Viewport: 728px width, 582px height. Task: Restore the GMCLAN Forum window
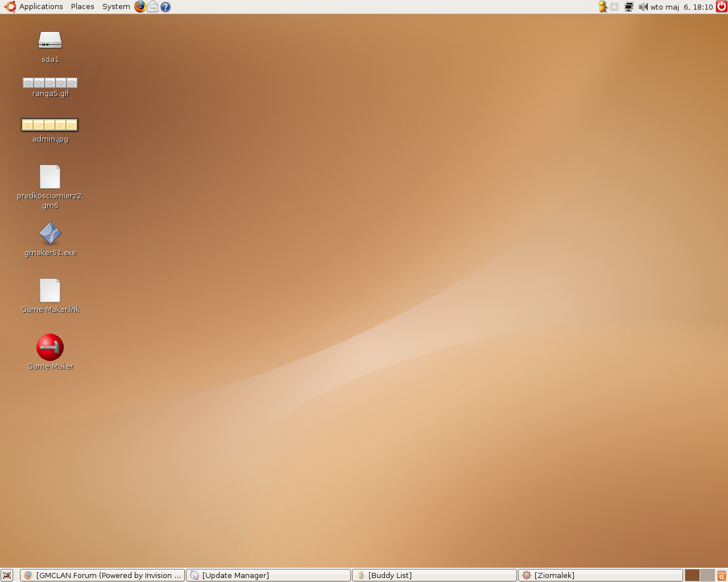pyautogui.click(x=102, y=575)
